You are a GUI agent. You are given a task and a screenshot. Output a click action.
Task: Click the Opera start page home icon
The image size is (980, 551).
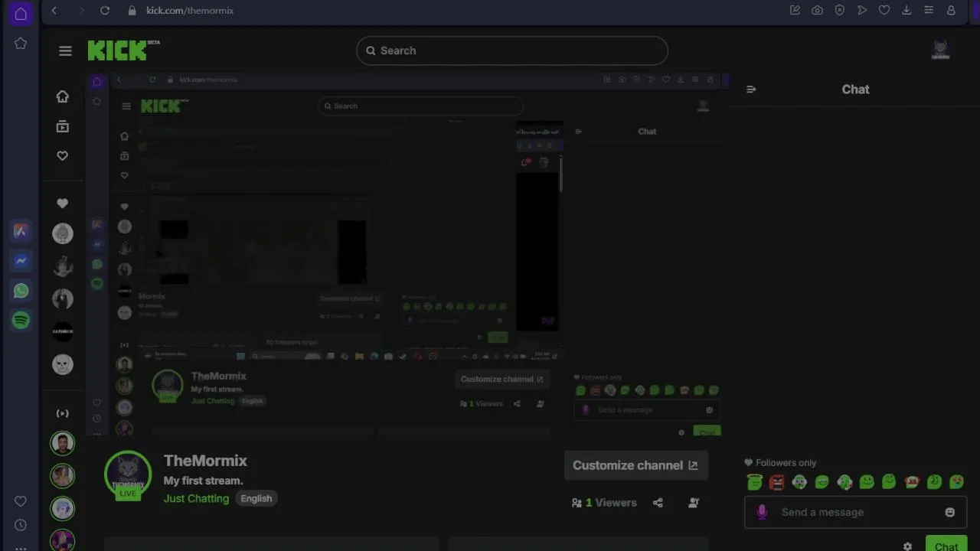coord(21,13)
